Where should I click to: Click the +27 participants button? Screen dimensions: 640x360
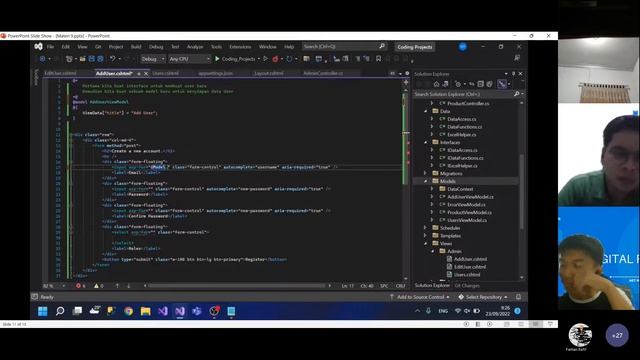(617, 336)
